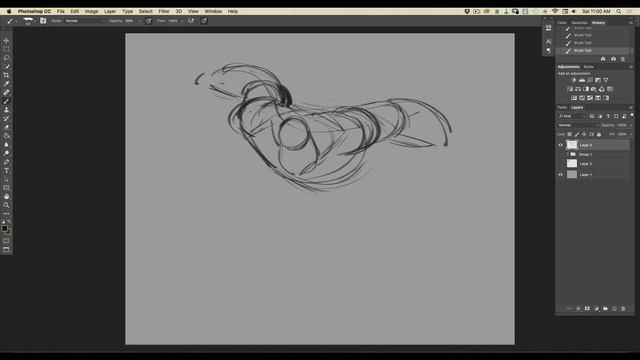Toggle pressure for opacity
This screenshot has width=640, height=360.
pos(149,20)
